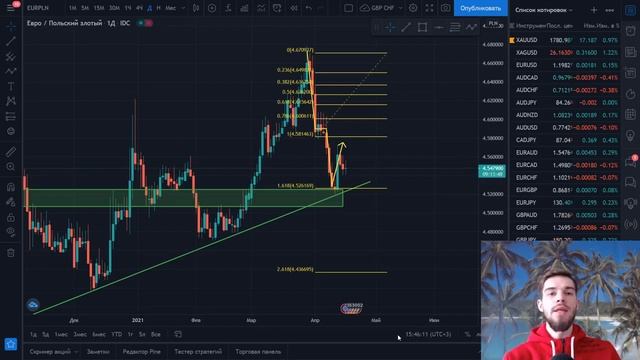Open the prediction and measurement tools
Viewport: 640px width, 360px height.
pyautogui.click(x=11, y=117)
